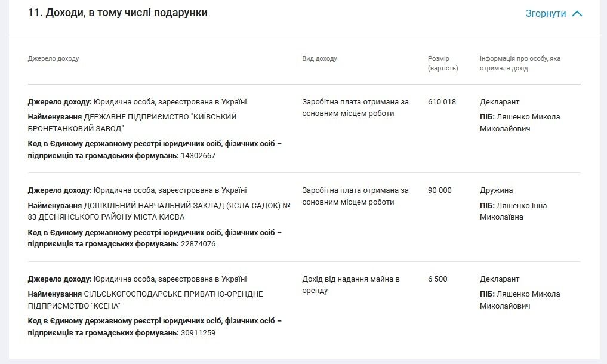The width and height of the screenshot is (607, 364).
Task: Click the income amount 6 500
Action: (437, 279)
